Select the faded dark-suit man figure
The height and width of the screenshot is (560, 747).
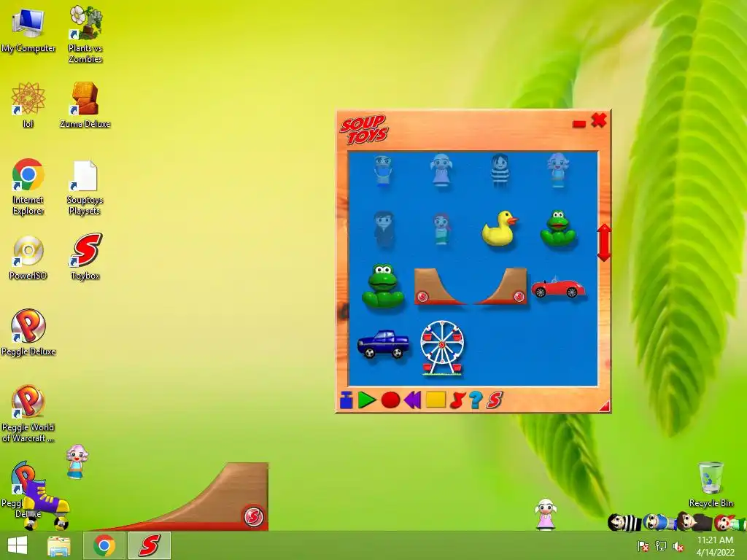click(384, 229)
